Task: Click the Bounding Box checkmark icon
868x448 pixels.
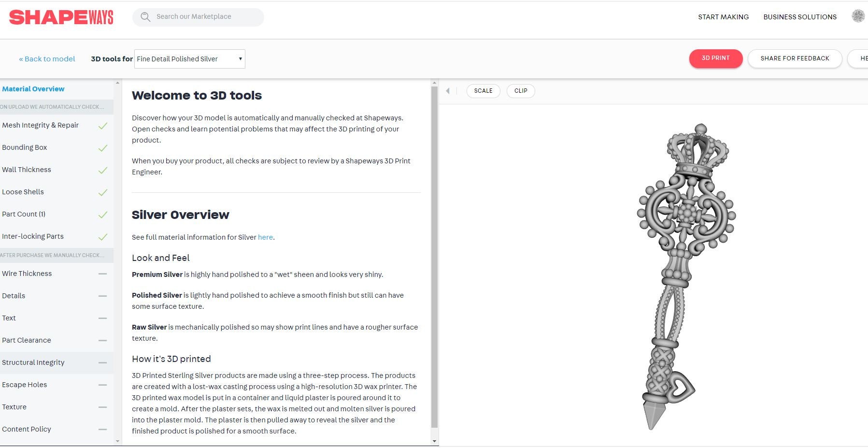Action: tap(103, 148)
